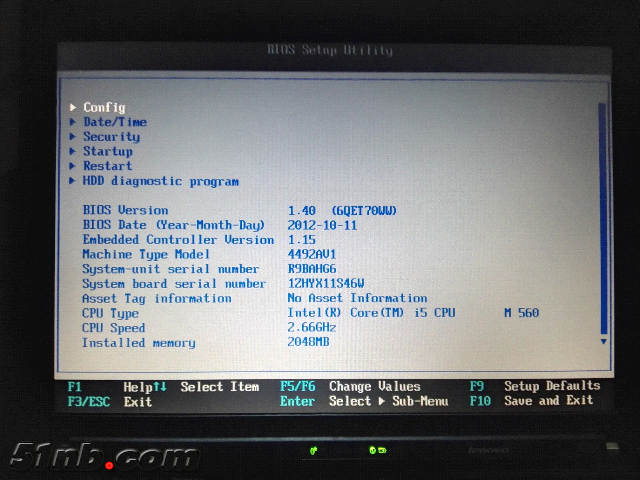Click the arrow beside HDD diagnostic program
Screen dimensions: 640x480
(x=72, y=180)
